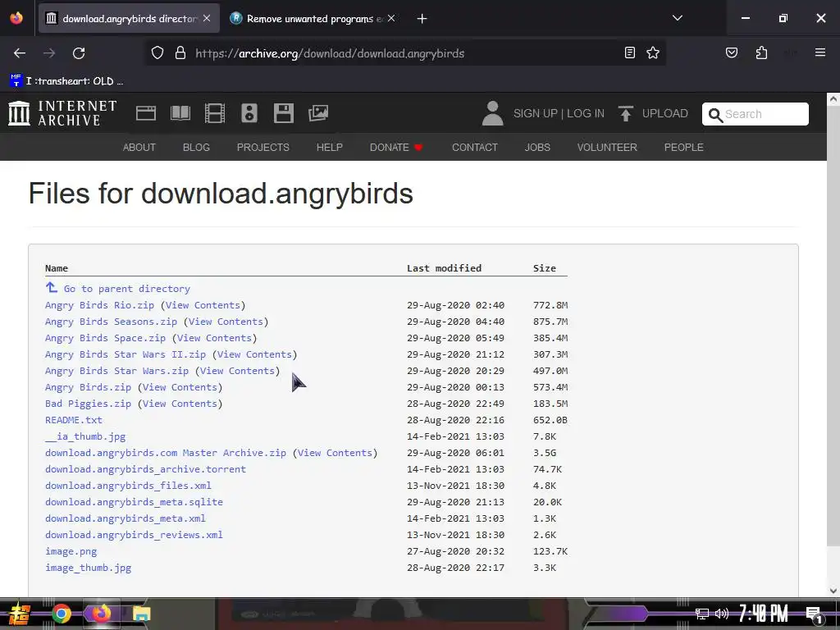Viewport: 840px width, 630px height.
Task: Open the Extensions puzzle icon
Action: [761, 52]
